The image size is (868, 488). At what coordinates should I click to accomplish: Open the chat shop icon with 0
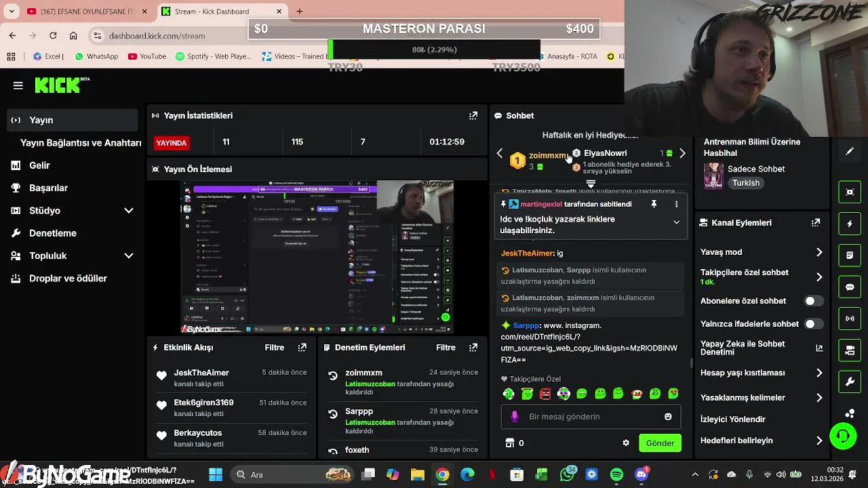(x=515, y=443)
